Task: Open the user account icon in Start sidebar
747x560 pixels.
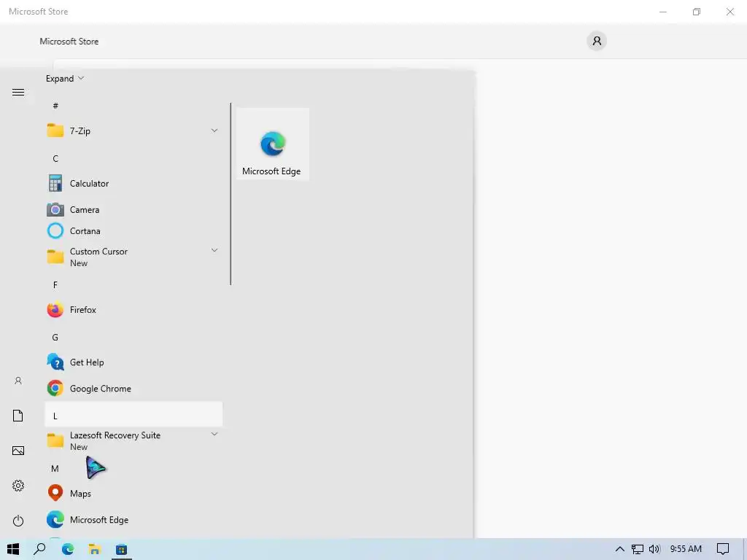Action: click(18, 381)
